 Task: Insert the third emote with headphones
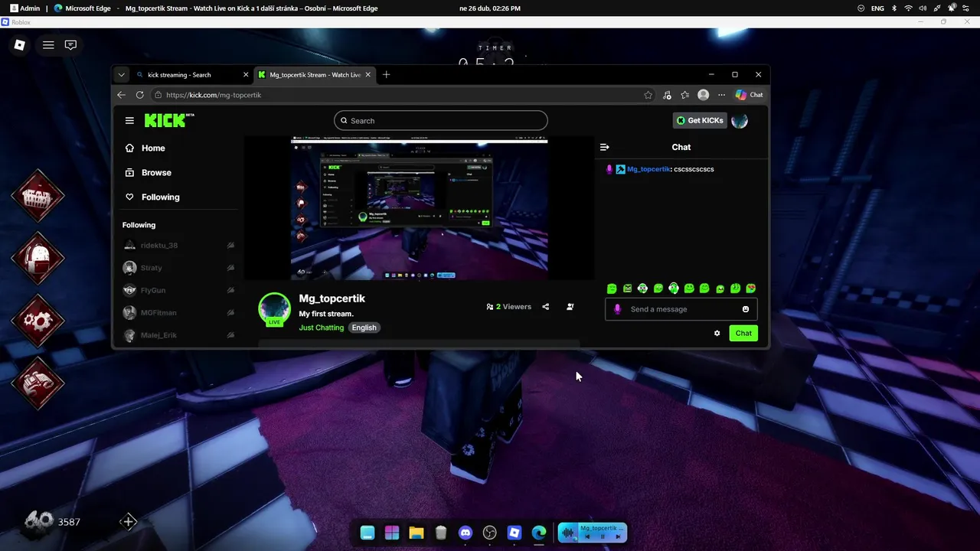coord(642,289)
